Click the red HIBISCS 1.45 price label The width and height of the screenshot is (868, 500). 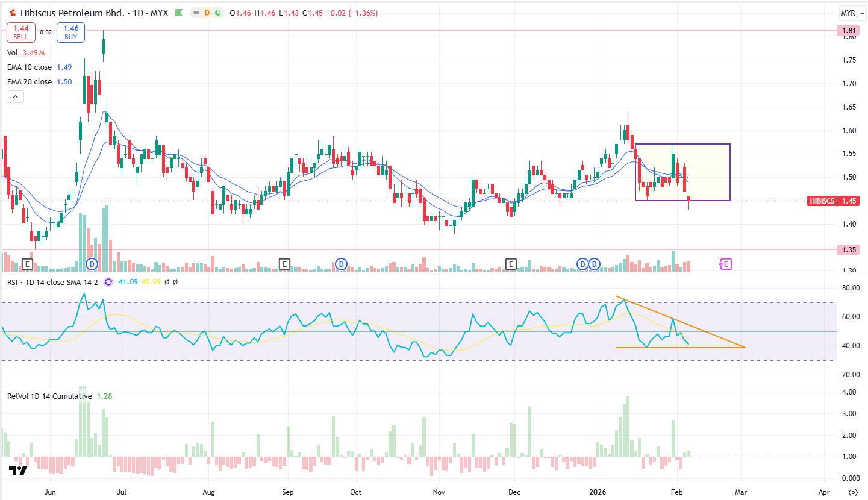833,201
